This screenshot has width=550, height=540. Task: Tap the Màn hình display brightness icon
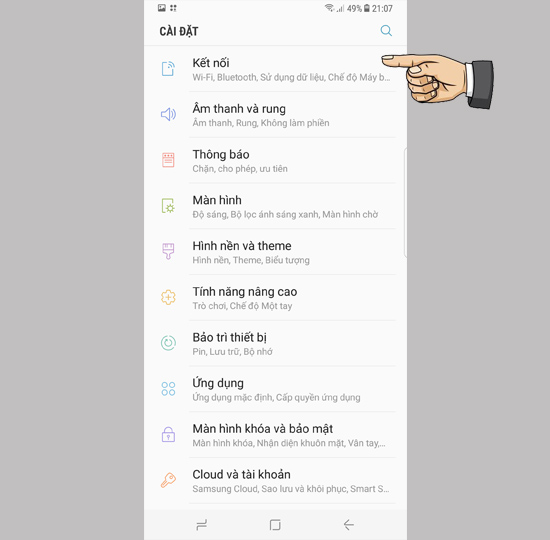[x=168, y=206]
